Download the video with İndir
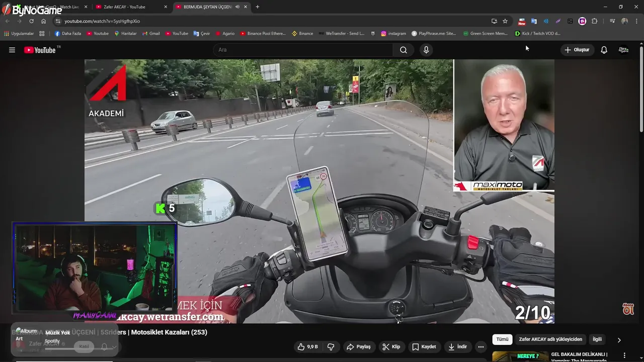The width and height of the screenshot is (644, 362). click(458, 347)
